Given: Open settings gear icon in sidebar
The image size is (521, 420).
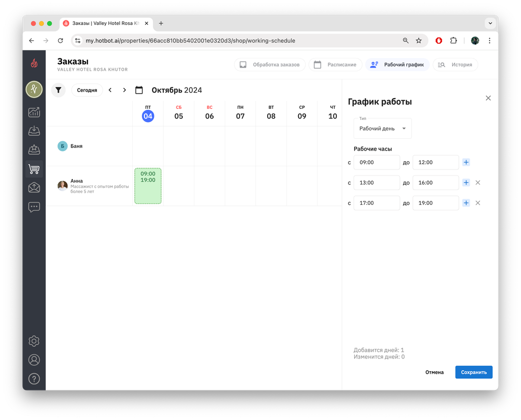Looking at the screenshot, I should (x=34, y=341).
